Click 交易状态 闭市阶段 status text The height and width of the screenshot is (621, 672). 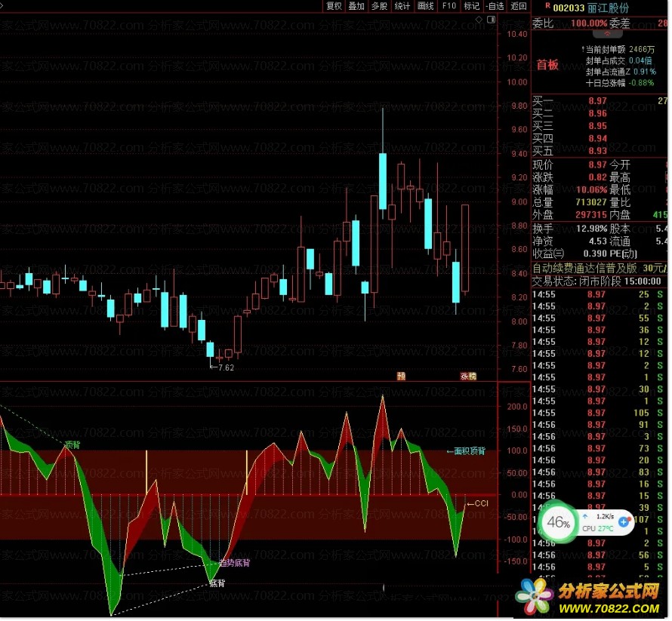(596, 281)
